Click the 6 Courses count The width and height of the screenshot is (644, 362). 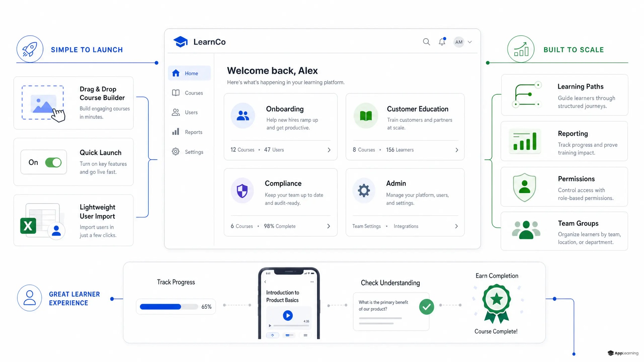241,226
